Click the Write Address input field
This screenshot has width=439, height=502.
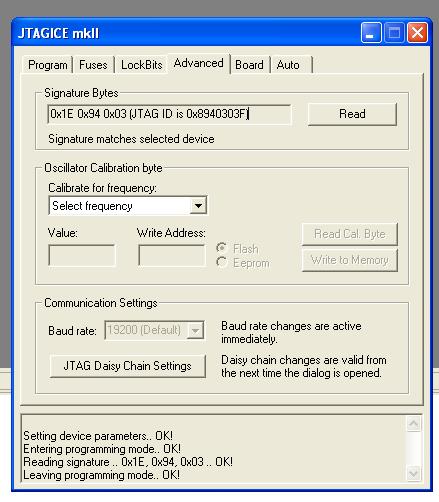pyautogui.click(x=172, y=255)
